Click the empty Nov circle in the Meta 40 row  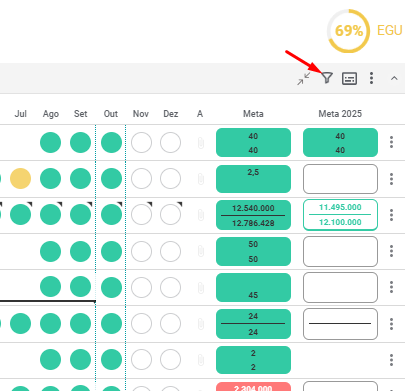(x=141, y=142)
